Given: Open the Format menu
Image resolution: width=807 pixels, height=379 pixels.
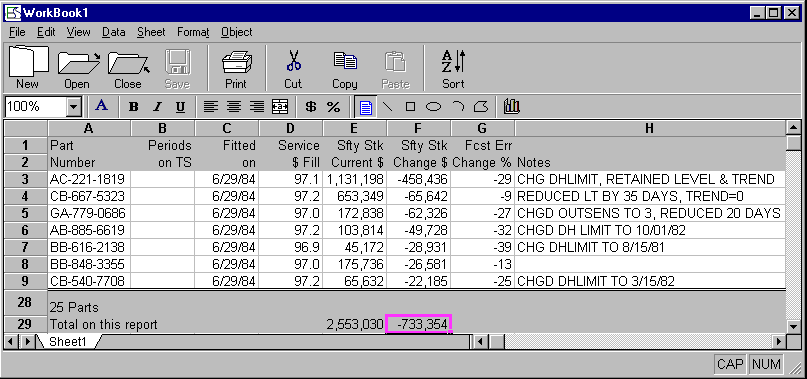Looking at the screenshot, I should pyautogui.click(x=193, y=32).
